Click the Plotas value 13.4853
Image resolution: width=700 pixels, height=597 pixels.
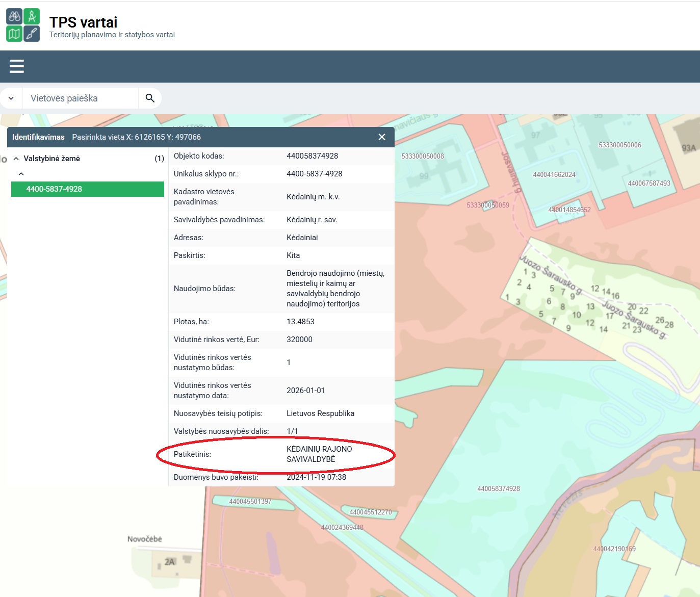(300, 322)
